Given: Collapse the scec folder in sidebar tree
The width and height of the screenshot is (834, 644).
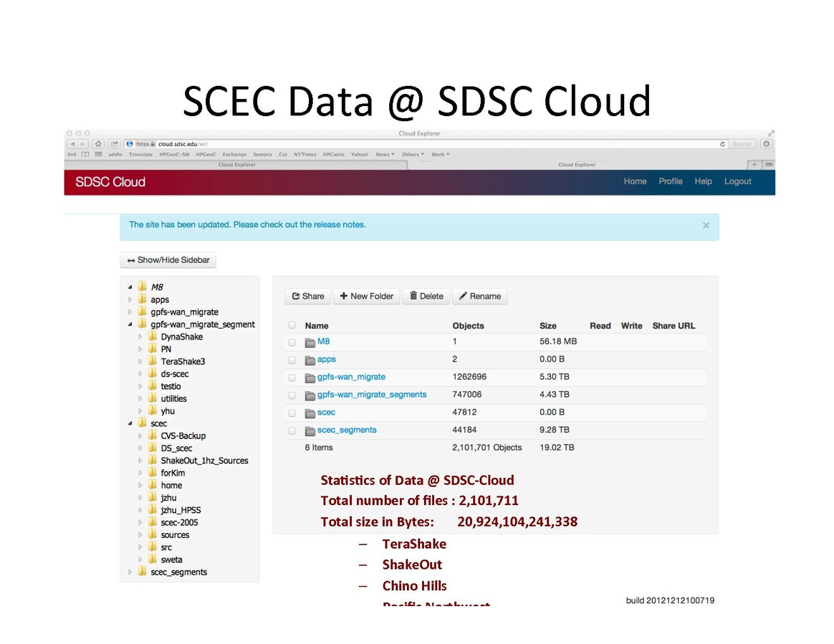Looking at the screenshot, I should click(130, 423).
